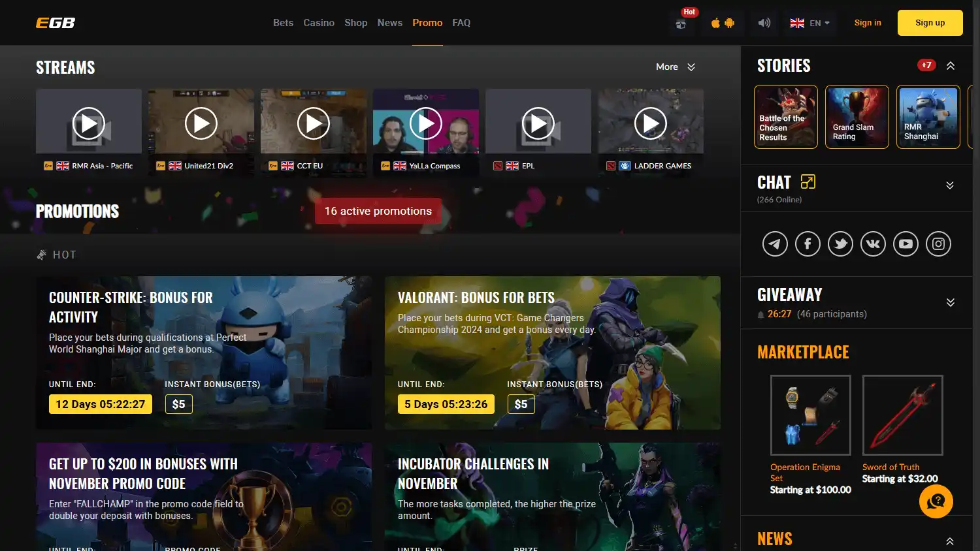The height and width of the screenshot is (551, 980).
Task: Open the Sword of Truth item thumbnail
Action: 903,415
